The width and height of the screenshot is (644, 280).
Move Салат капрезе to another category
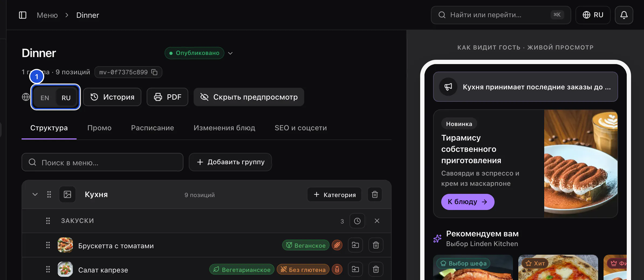[x=355, y=269]
